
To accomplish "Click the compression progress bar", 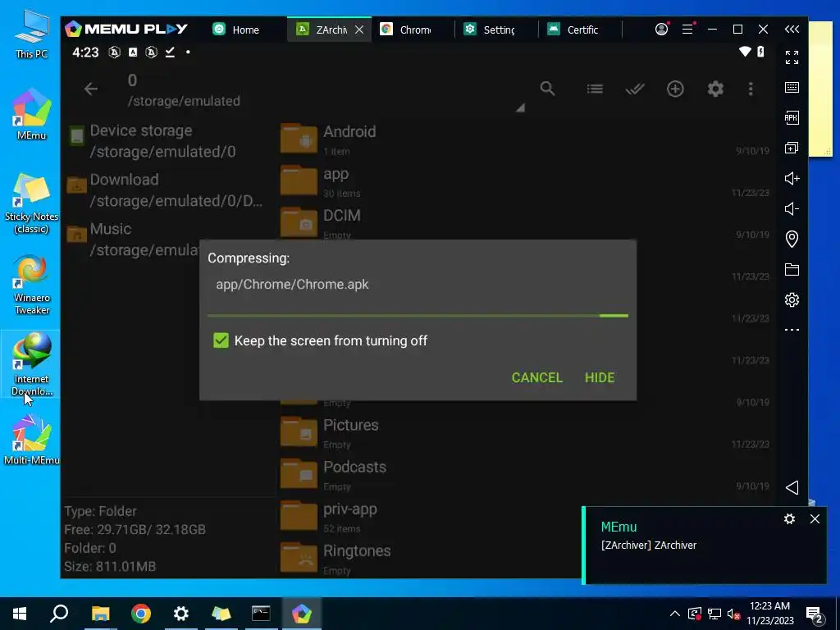I will pos(418,316).
